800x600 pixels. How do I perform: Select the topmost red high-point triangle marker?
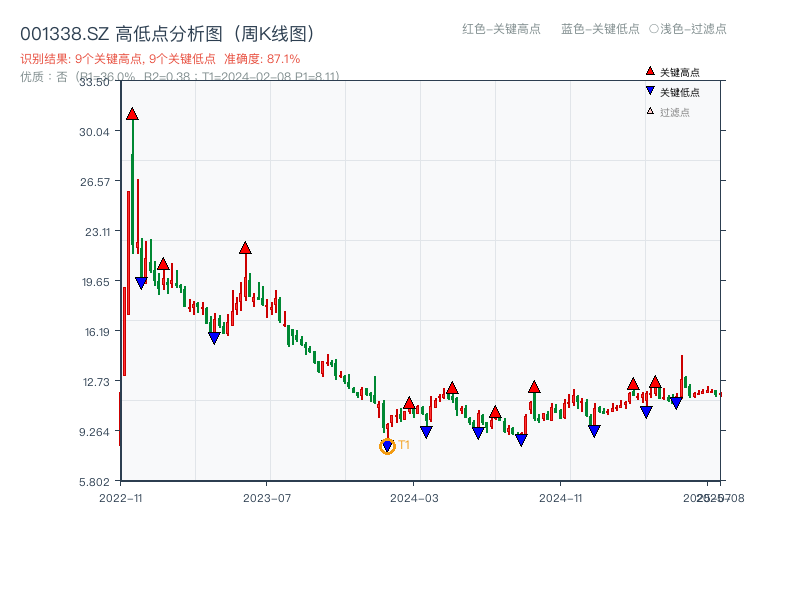(131, 113)
